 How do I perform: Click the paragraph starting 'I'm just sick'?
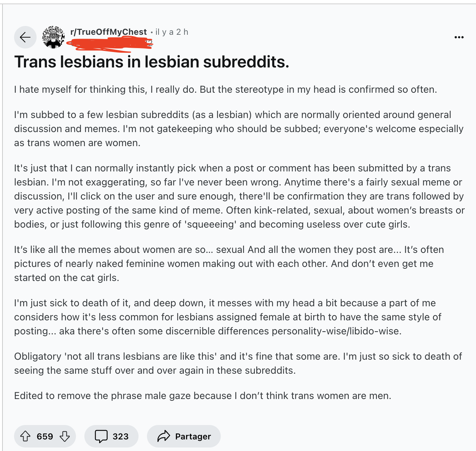click(227, 317)
